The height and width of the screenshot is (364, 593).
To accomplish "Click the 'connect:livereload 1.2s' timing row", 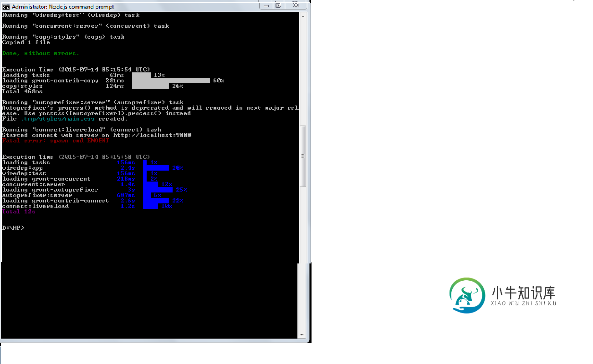I will (x=87, y=206).
